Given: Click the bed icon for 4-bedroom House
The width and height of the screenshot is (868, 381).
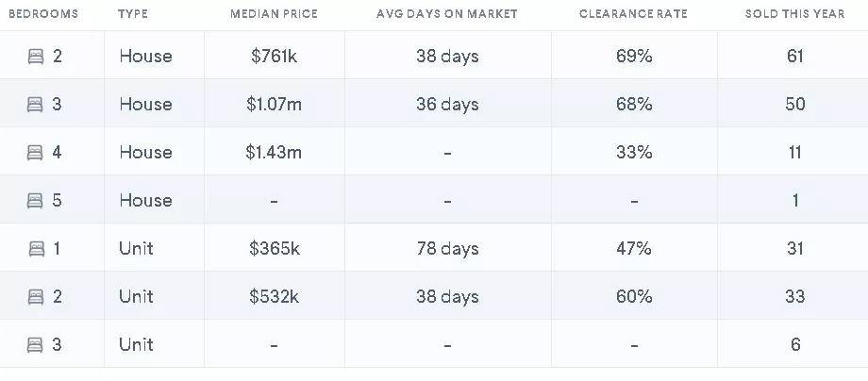Looking at the screenshot, I should (x=36, y=153).
